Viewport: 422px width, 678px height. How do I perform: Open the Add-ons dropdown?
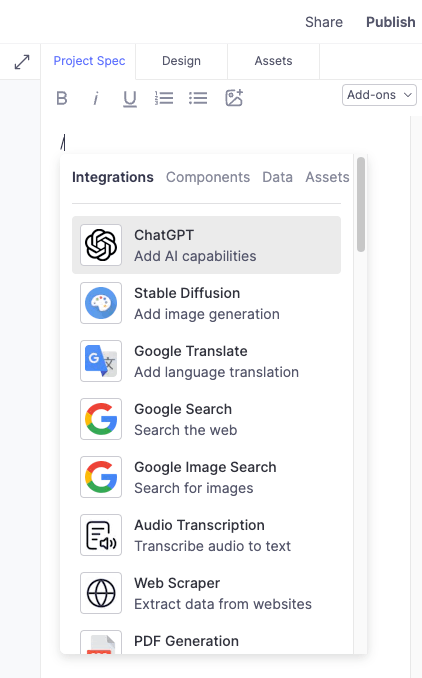pyautogui.click(x=379, y=95)
